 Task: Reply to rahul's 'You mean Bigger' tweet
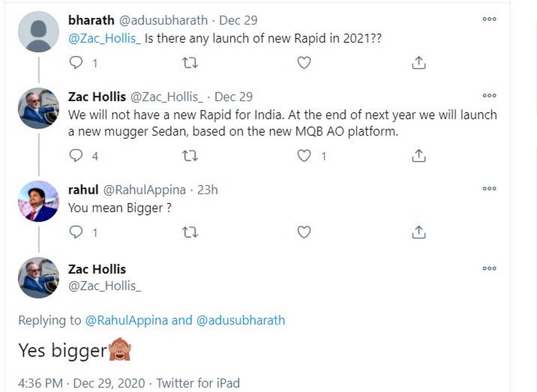tap(77, 232)
